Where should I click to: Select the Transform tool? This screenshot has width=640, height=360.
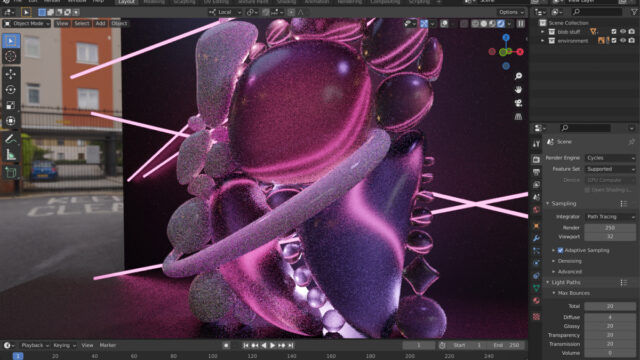point(11,121)
